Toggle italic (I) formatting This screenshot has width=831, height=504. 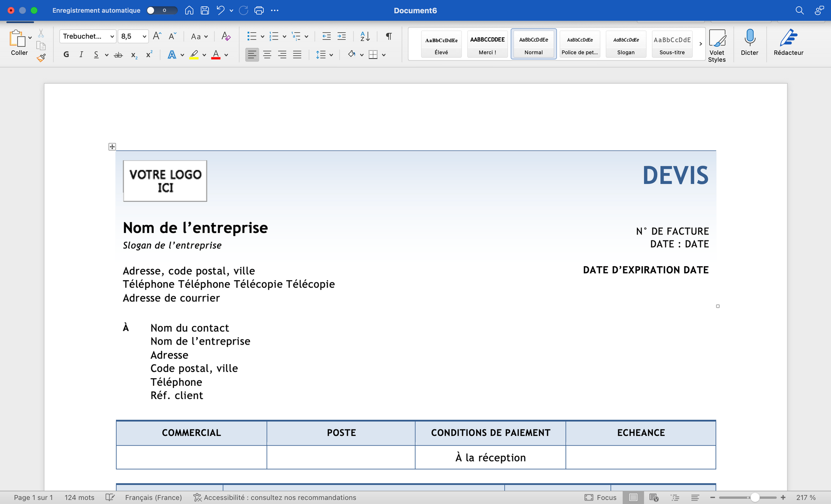pyautogui.click(x=81, y=54)
